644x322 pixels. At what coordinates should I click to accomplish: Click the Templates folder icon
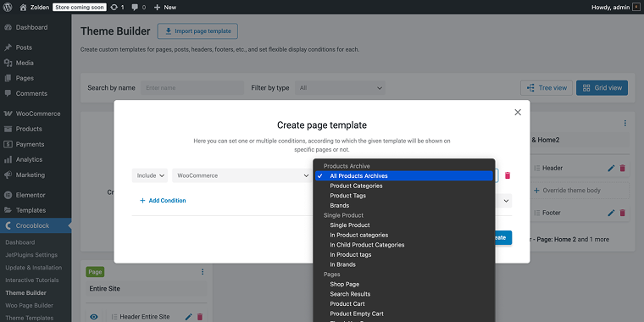click(8, 210)
